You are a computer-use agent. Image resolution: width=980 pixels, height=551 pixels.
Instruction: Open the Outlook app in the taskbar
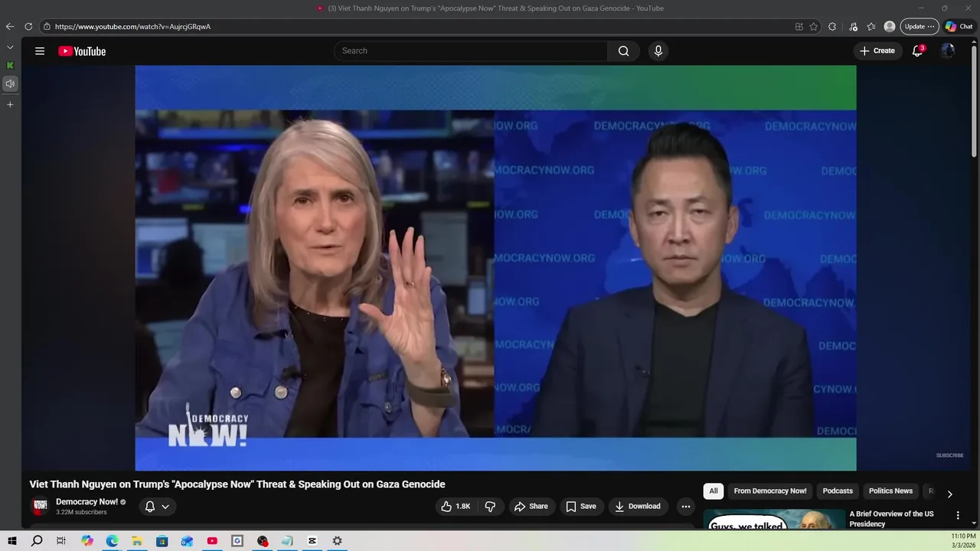pos(187,541)
